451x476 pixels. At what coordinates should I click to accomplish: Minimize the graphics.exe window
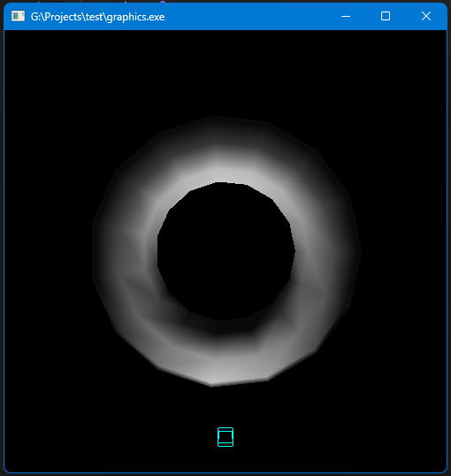(x=346, y=16)
